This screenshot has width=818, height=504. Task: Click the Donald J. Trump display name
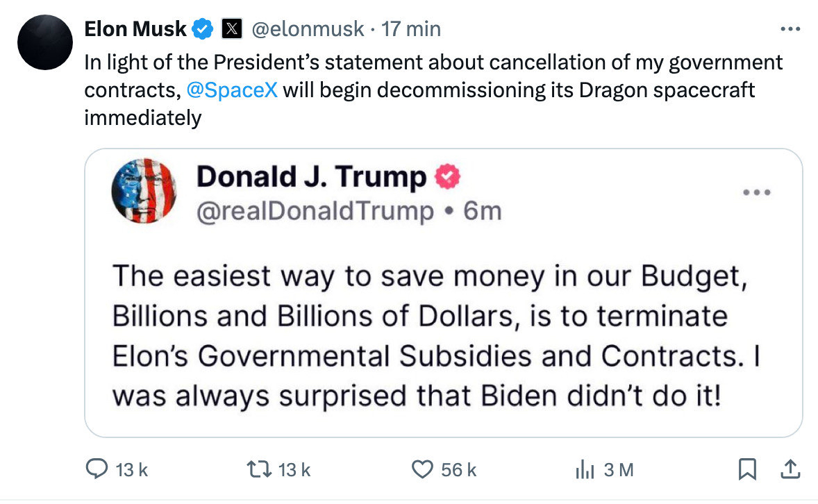click(x=311, y=177)
